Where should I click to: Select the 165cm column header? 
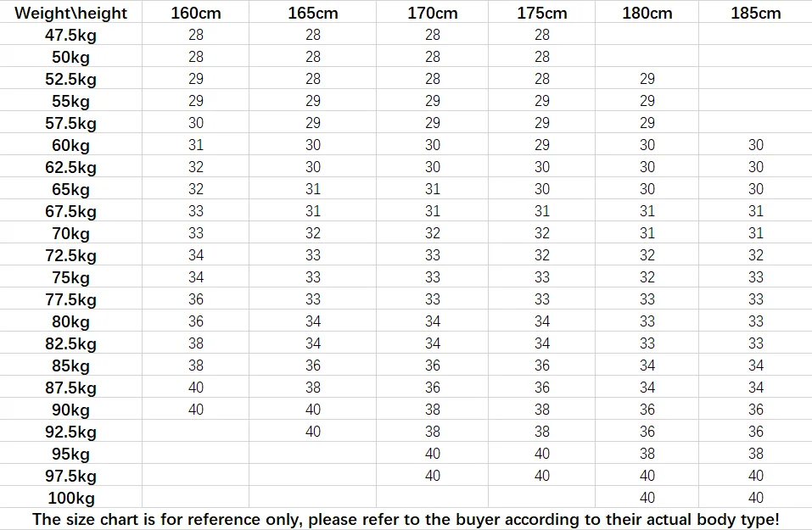313,13
